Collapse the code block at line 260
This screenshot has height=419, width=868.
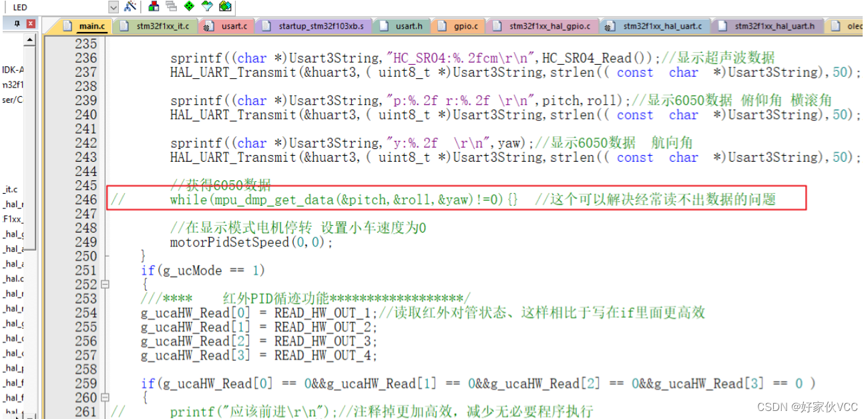coord(104,398)
